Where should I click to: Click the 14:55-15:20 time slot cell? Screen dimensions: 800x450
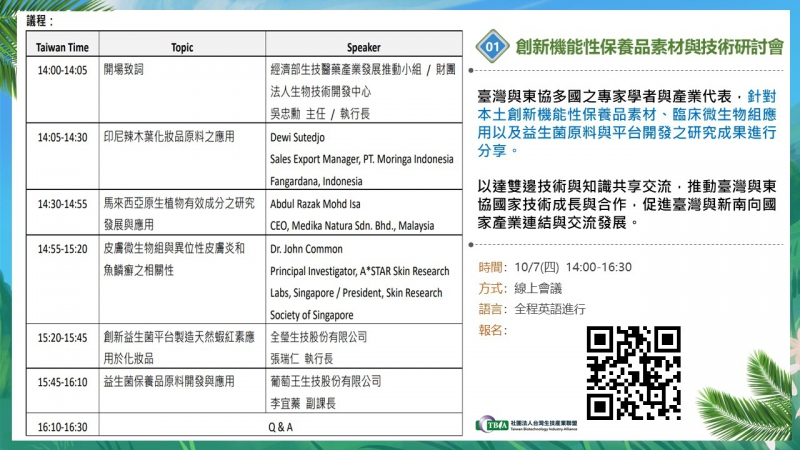(x=62, y=248)
